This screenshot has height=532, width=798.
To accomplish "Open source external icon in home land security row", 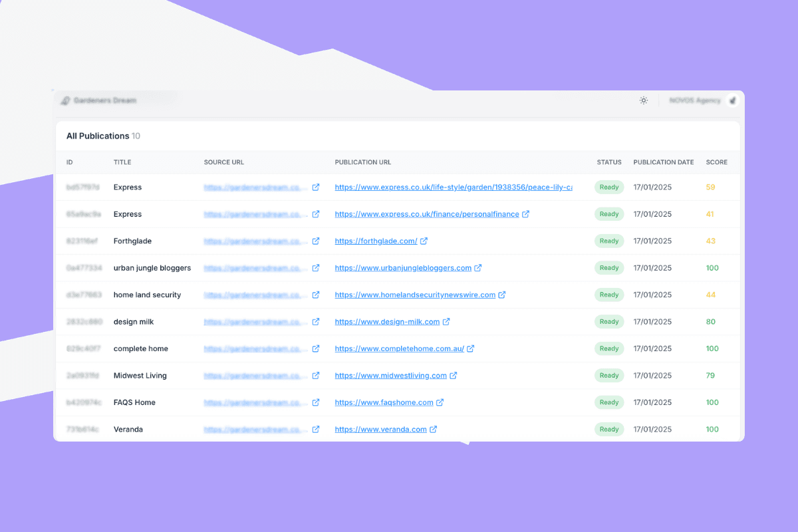I will point(316,295).
